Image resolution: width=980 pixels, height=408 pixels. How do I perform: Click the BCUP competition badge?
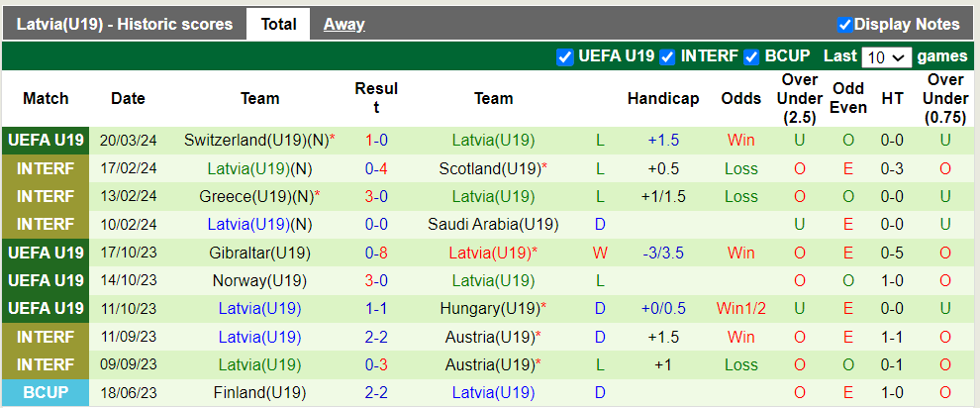click(x=46, y=392)
